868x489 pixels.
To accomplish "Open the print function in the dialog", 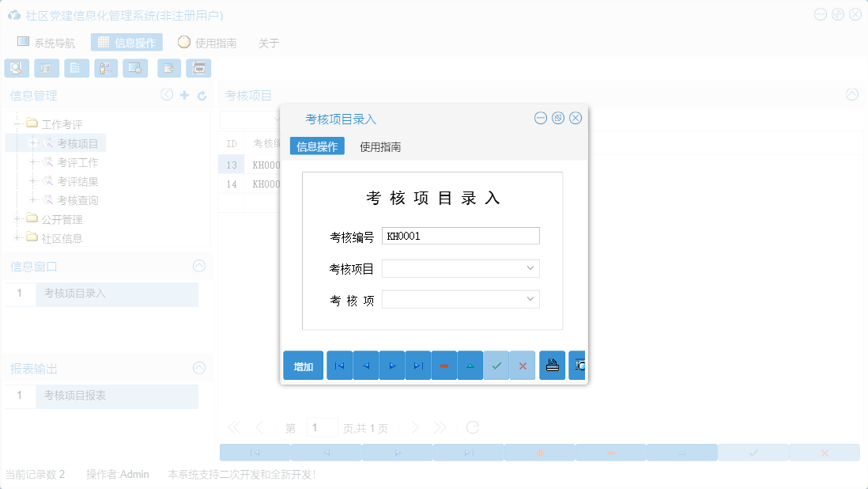I will click(x=552, y=365).
